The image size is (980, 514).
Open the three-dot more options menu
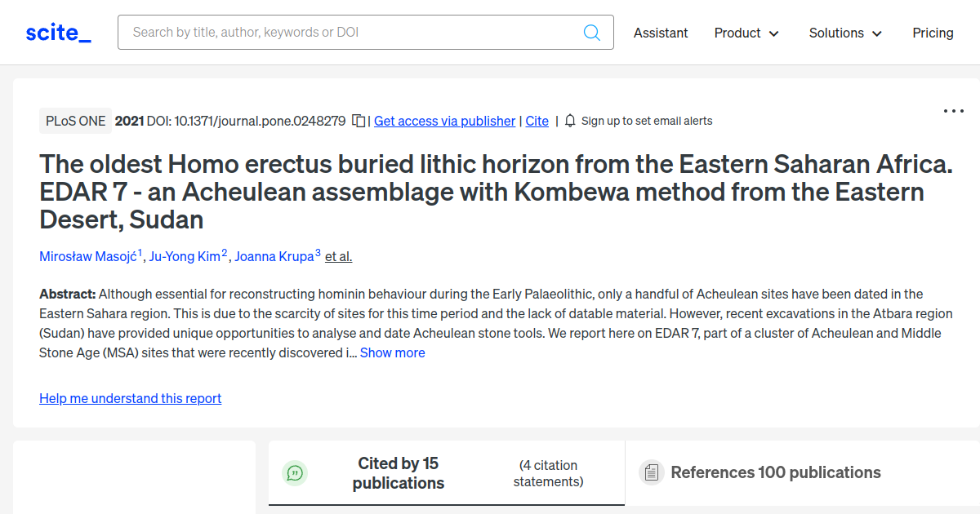(x=953, y=111)
